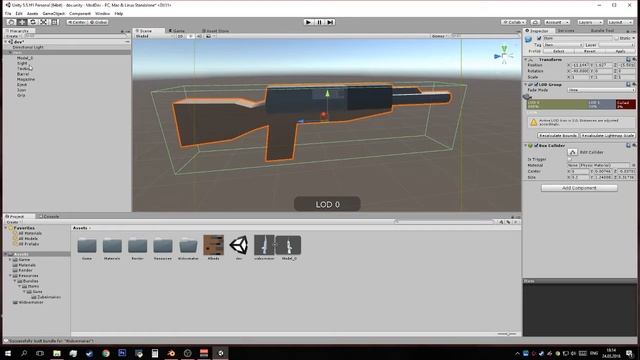
Task: Select the wood texture asset thumbnail
Action: 213,245
